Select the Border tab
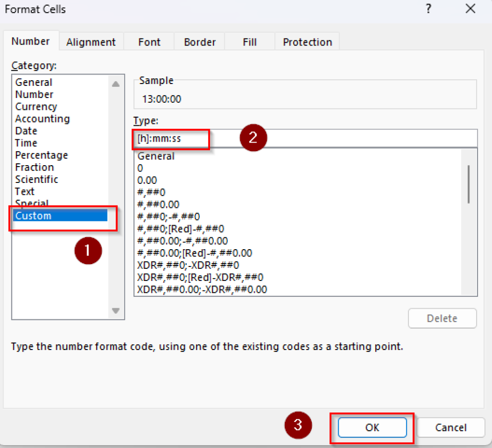 click(199, 42)
